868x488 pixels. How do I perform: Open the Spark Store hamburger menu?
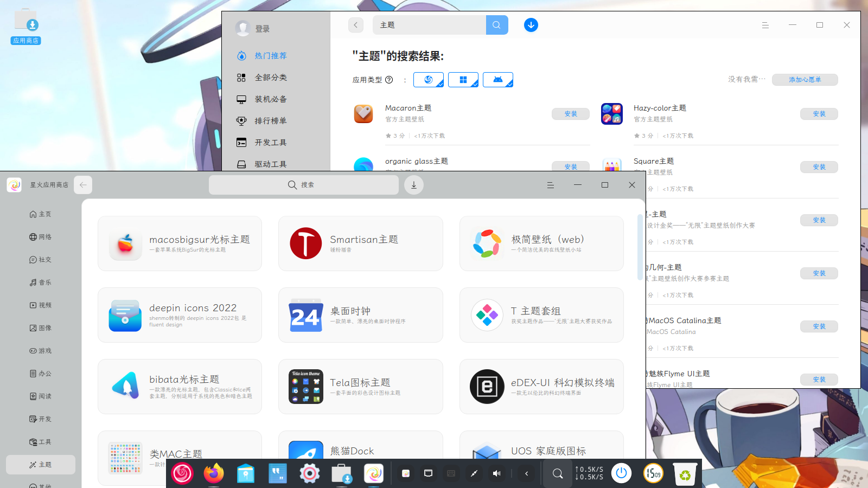(551, 185)
